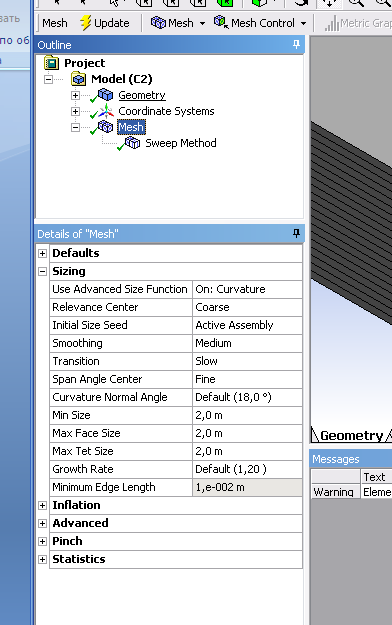Open Metric Graph tool
Screen dimensions: 392x625
pos(358,24)
